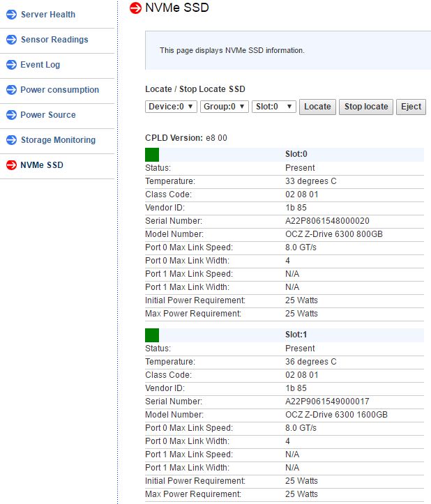The width and height of the screenshot is (431, 504).
Task: Click the Stop locate button
Action: (x=366, y=107)
